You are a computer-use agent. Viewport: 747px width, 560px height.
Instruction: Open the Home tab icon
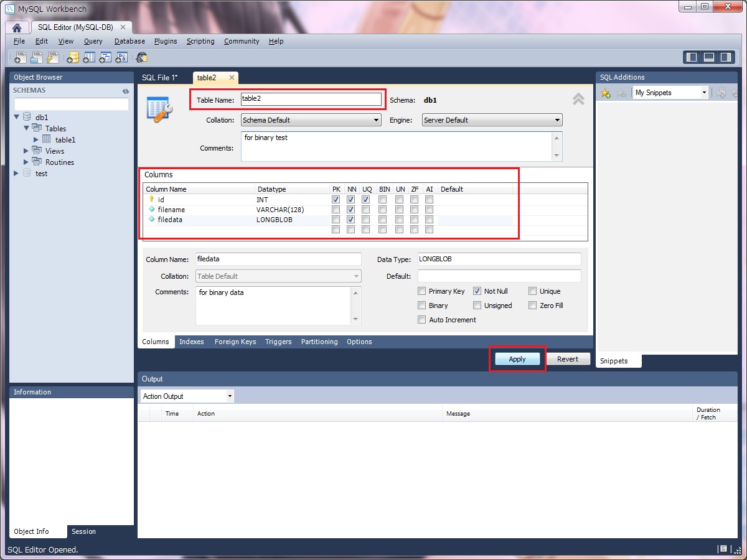[x=17, y=27]
